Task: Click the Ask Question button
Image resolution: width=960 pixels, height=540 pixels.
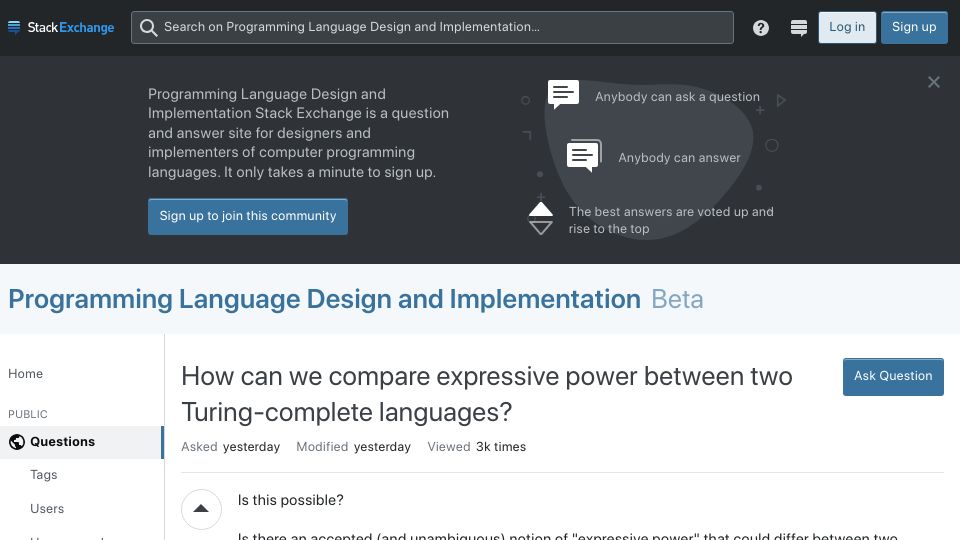Action: 893,377
